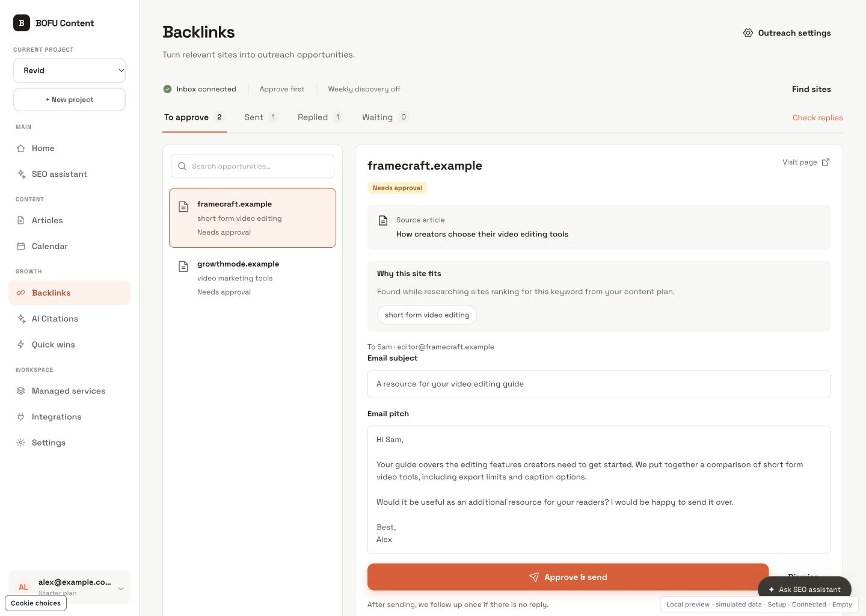Click the external link icon beside Visit page
The width and height of the screenshot is (866, 616).
[826, 162]
